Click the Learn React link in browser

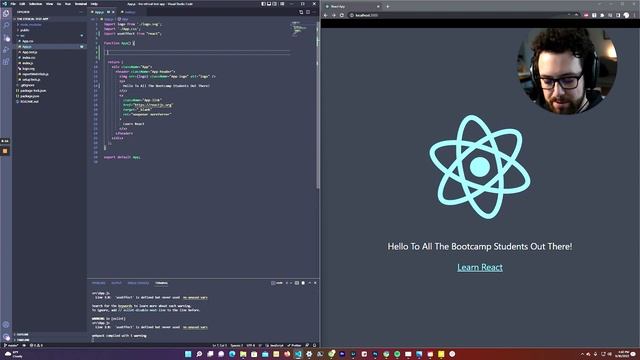480,267
